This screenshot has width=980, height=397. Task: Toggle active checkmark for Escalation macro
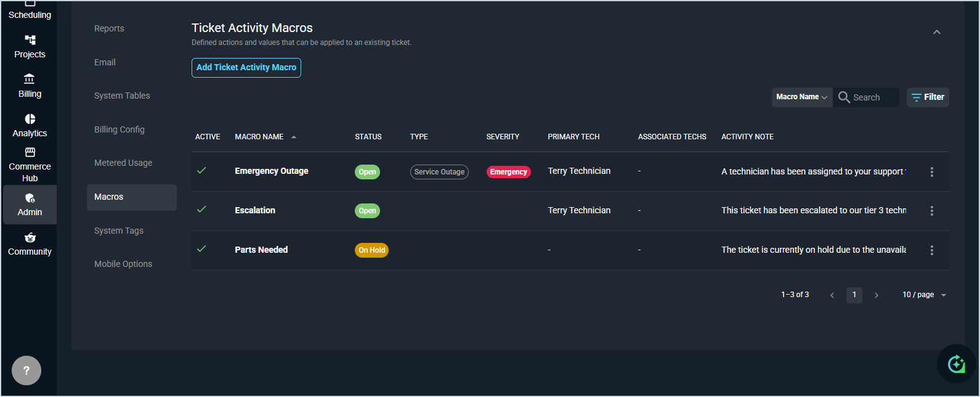tap(201, 210)
